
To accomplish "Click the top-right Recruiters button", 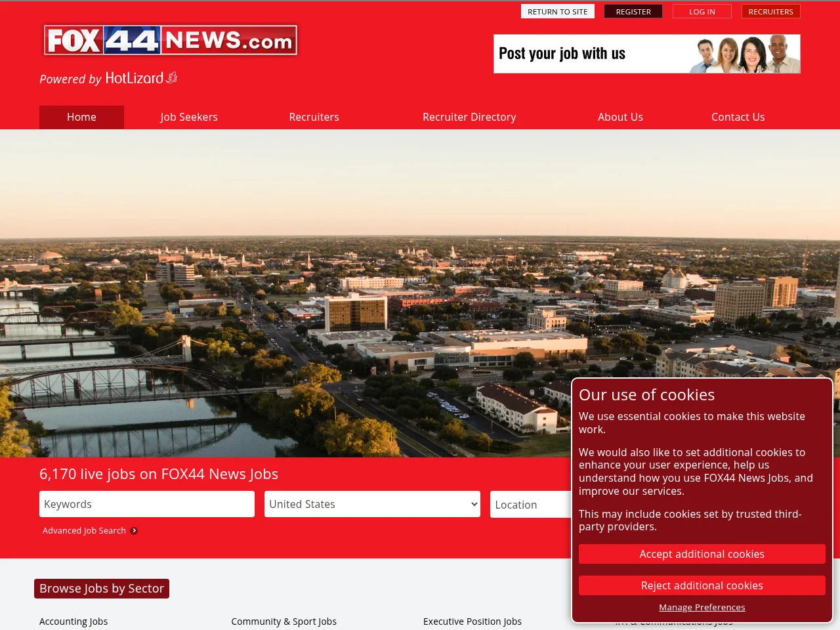I will [x=771, y=11].
